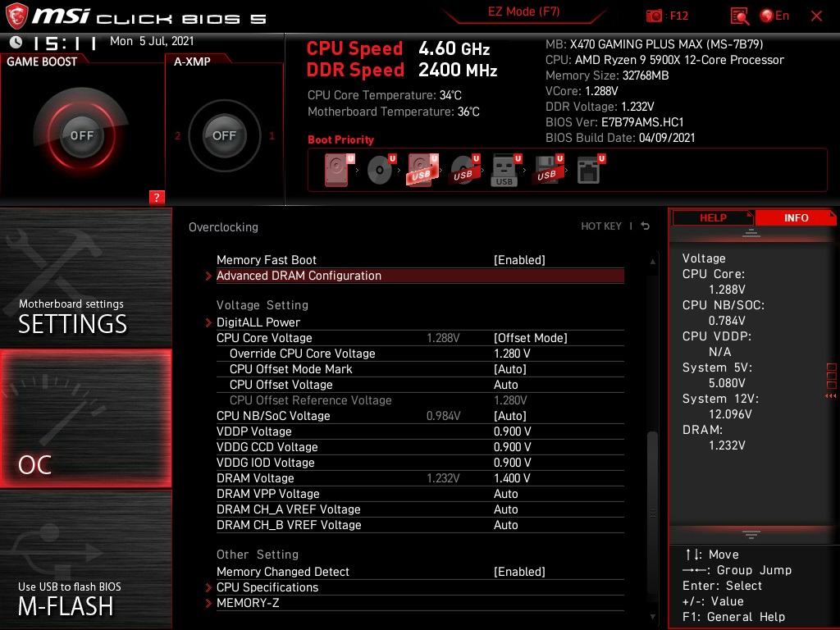Click the favorites squares icon on right edge
Screen dimensions: 840x630
pyautogui.click(x=832, y=376)
